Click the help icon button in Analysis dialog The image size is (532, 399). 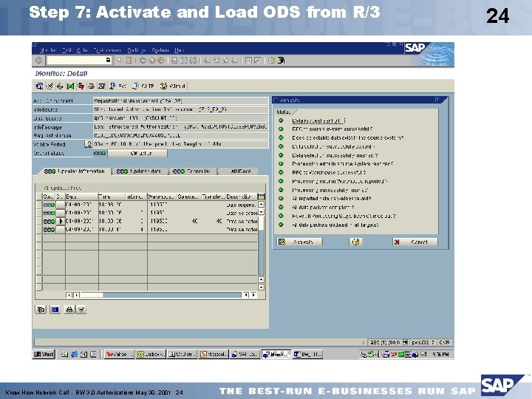[355, 242]
